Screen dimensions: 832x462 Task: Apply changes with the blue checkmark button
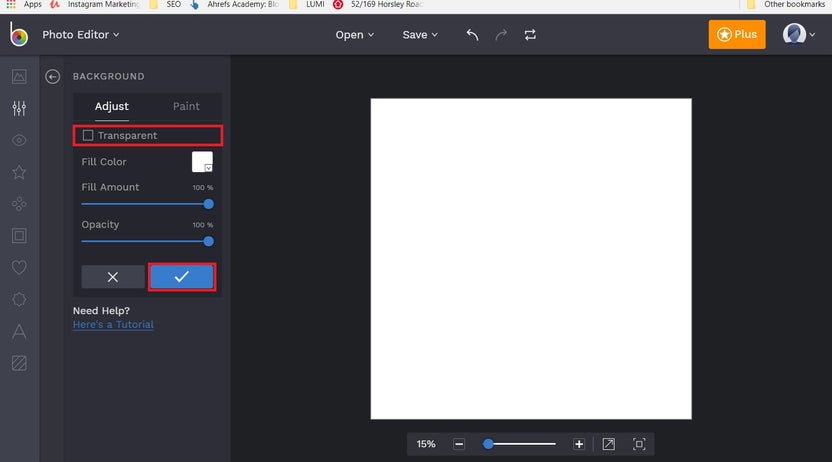(181, 277)
